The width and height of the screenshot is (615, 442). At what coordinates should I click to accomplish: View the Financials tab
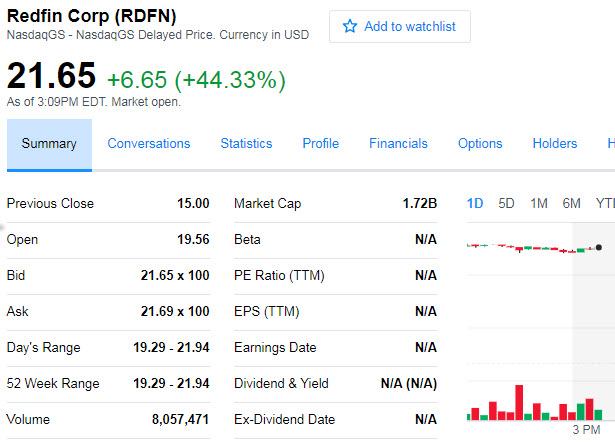pos(398,144)
